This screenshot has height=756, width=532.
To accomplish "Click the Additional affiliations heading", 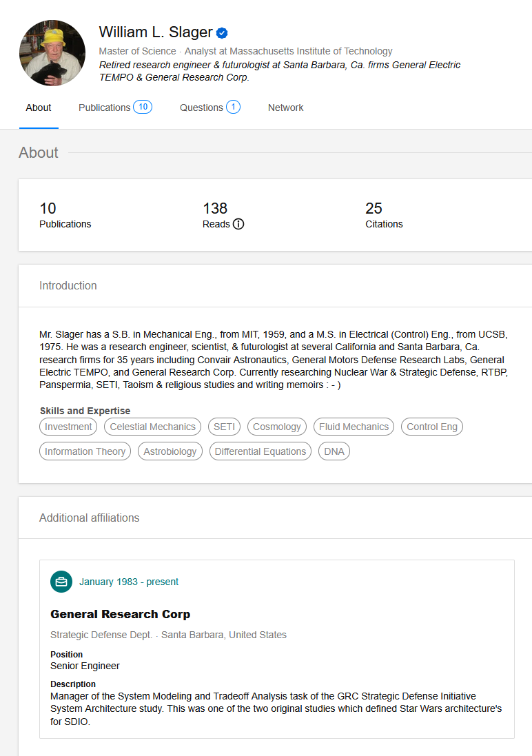I will tap(89, 518).
